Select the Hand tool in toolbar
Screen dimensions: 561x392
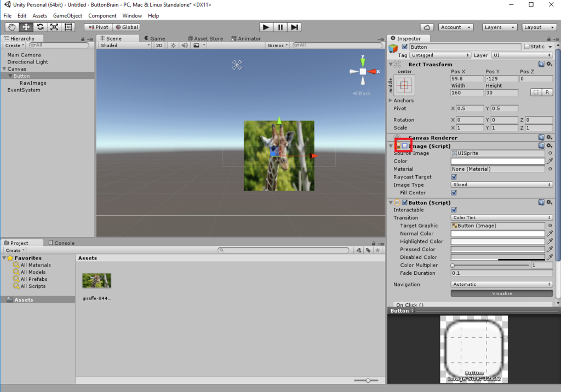click(12, 27)
